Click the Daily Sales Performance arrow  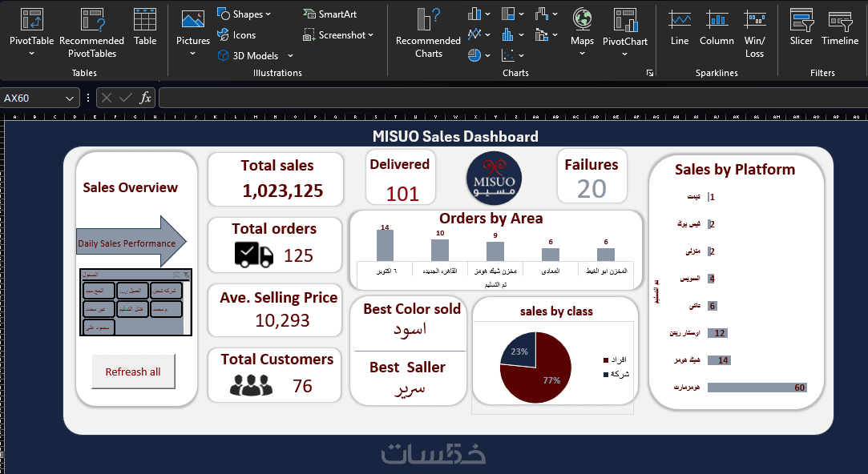tap(131, 243)
